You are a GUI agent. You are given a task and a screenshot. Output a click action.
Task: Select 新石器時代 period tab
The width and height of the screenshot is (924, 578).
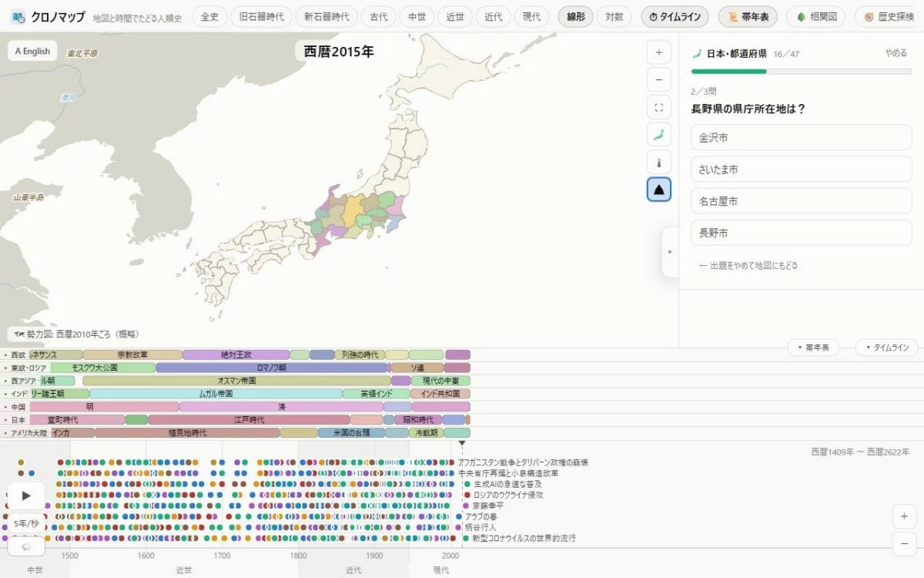[326, 17]
